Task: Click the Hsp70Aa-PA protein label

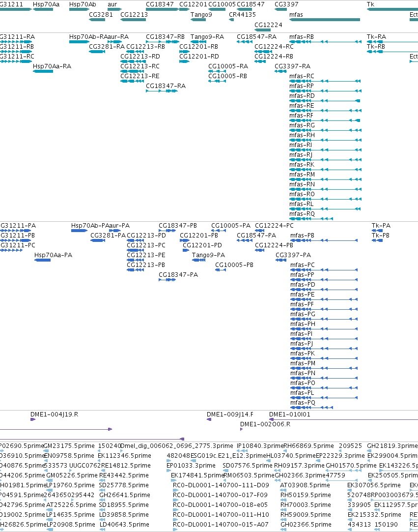Action: click(x=53, y=255)
